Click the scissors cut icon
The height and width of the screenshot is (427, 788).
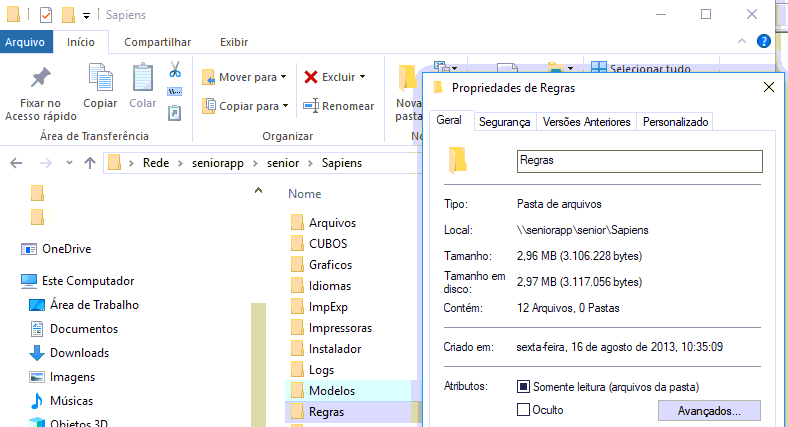pyautogui.click(x=174, y=70)
